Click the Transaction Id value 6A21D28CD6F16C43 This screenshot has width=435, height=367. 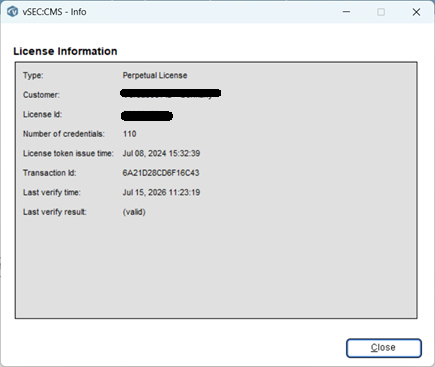point(161,173)
